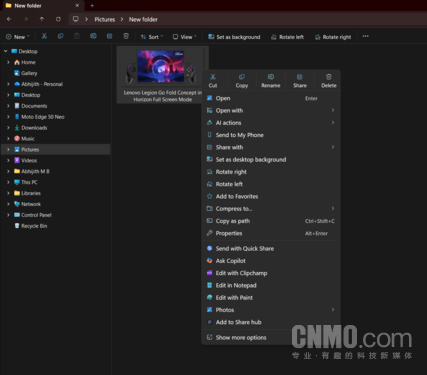Select Send with Quick Share
The width and height of the screenshot is (427, 375).
click(271, 248)
